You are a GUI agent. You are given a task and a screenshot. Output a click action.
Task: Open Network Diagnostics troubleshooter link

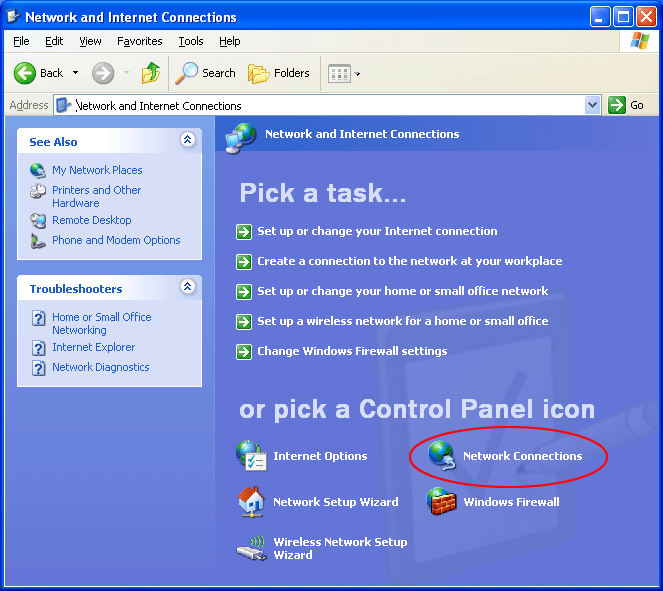[x=101, y=367]
